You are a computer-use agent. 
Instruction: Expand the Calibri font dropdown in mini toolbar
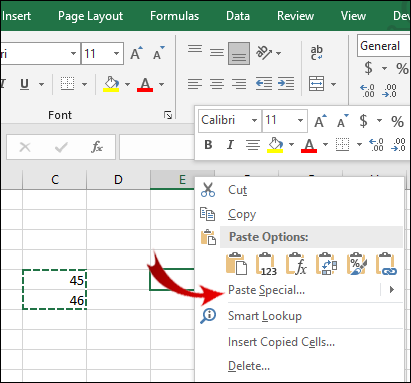pos(254,120)
